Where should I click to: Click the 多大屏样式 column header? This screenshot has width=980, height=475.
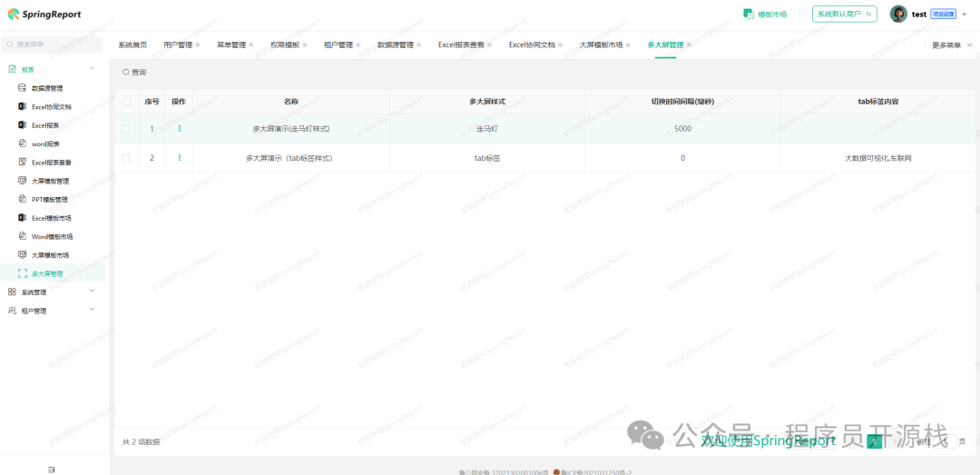(x=487, y=102)
